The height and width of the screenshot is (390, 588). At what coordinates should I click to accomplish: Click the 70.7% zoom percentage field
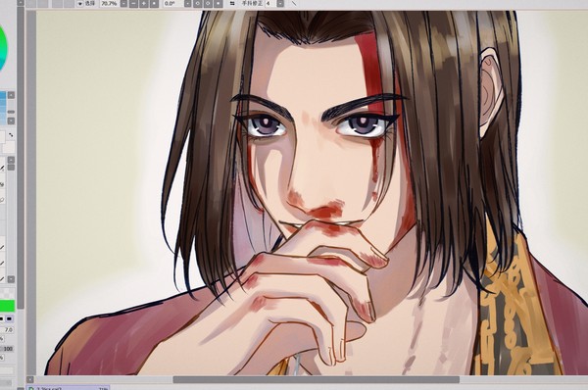coord(109,3)
